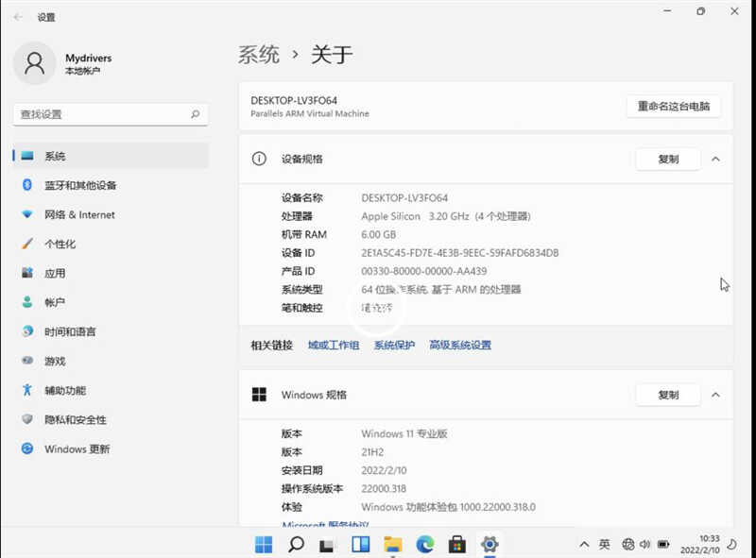Open 高级系统设置 link

[460, 345]
